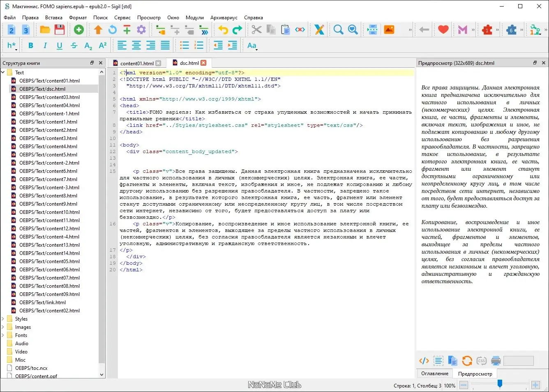Click the green Add file icon
Screen dimensions: 549x392
tap(78, 30)
